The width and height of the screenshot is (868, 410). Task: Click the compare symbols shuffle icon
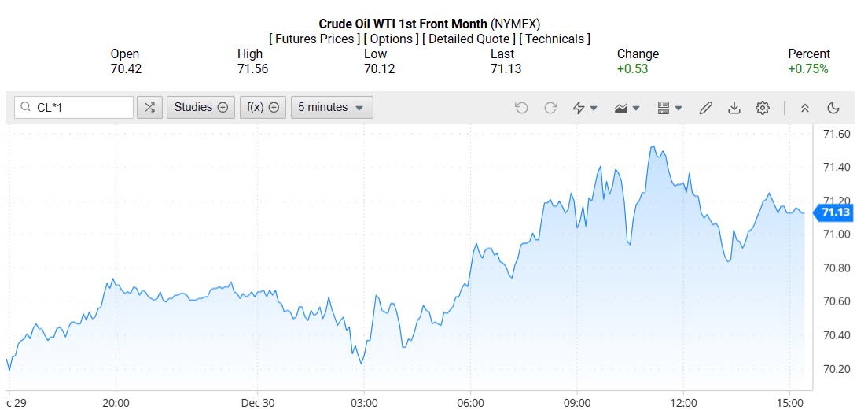point(149,108)
